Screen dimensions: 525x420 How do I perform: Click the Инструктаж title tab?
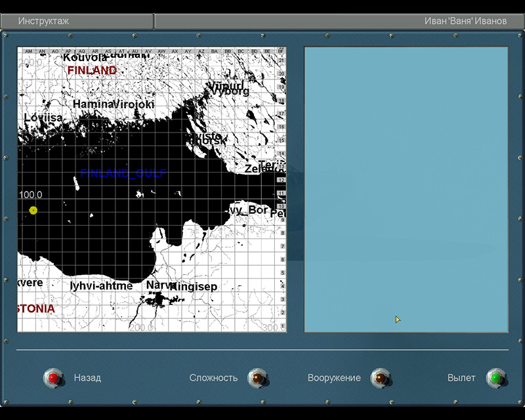tap(43, 21)
